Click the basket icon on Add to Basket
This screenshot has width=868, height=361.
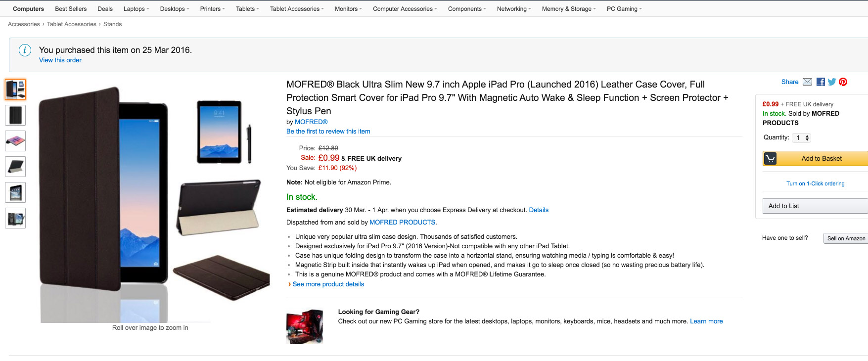tap(771, 158)
